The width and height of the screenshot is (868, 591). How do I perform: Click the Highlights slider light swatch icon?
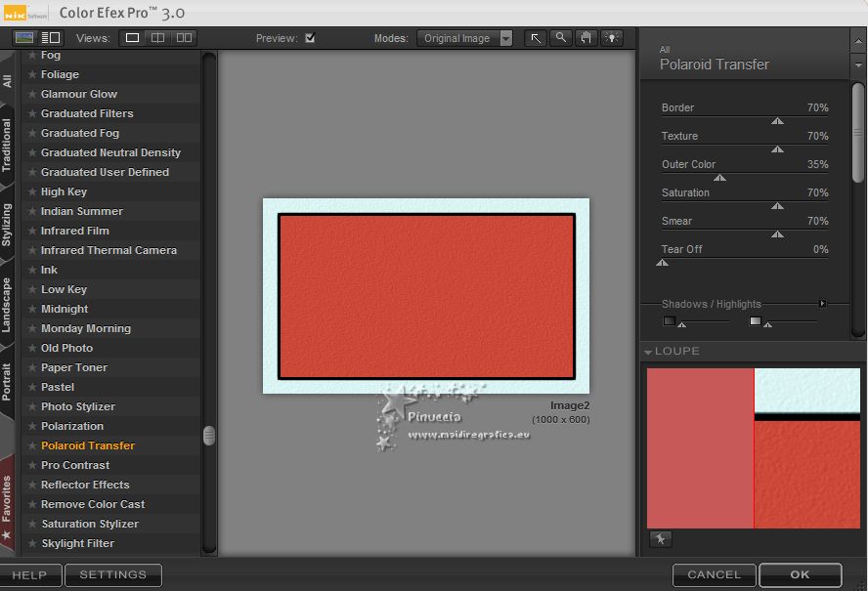pyautogui.click(x=755, y=321)
